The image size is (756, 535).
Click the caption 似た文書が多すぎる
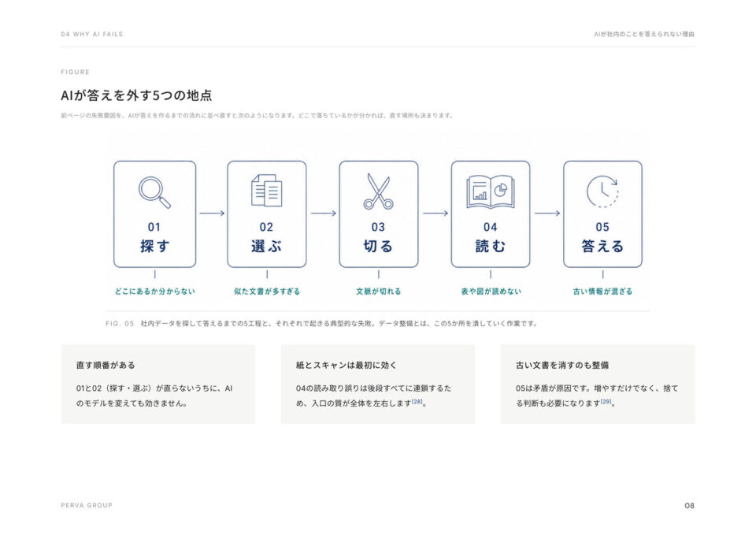267,292
